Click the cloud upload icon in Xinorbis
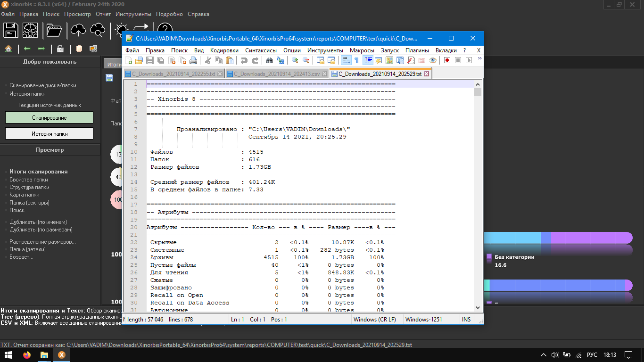Viewport: 644px width, 362px height. (78, 31)
